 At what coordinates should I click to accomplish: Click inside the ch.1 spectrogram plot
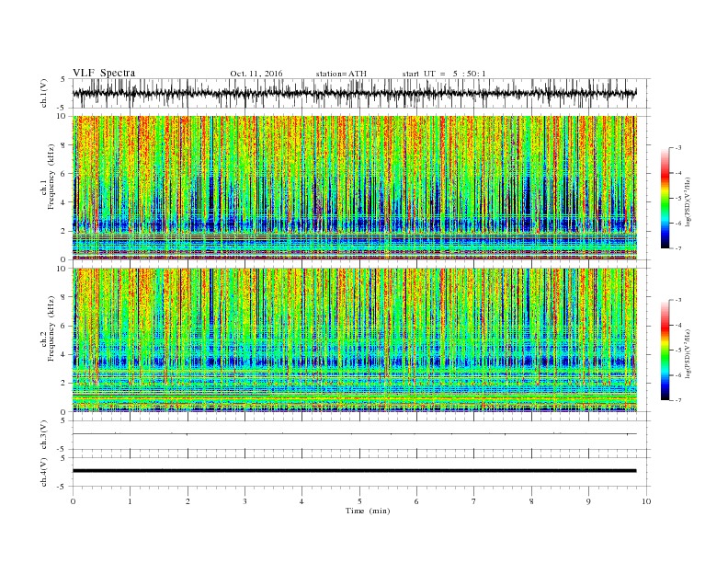(354, 188)
